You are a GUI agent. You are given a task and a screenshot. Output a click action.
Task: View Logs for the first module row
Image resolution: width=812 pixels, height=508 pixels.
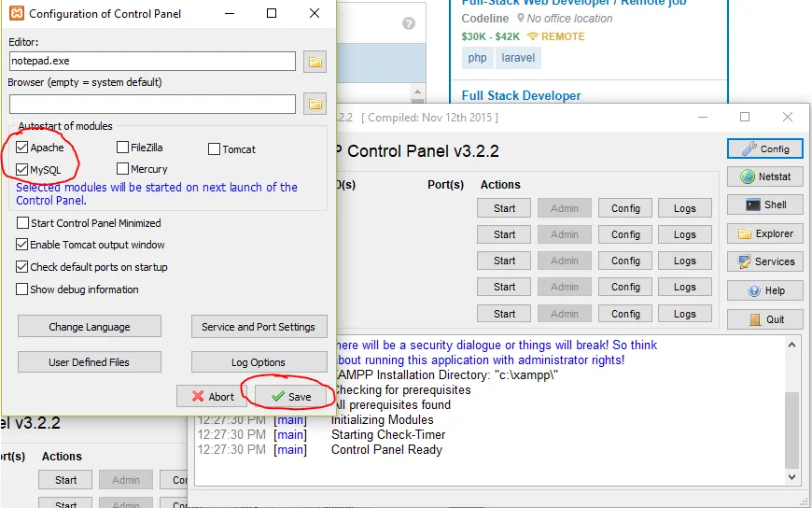685,208
